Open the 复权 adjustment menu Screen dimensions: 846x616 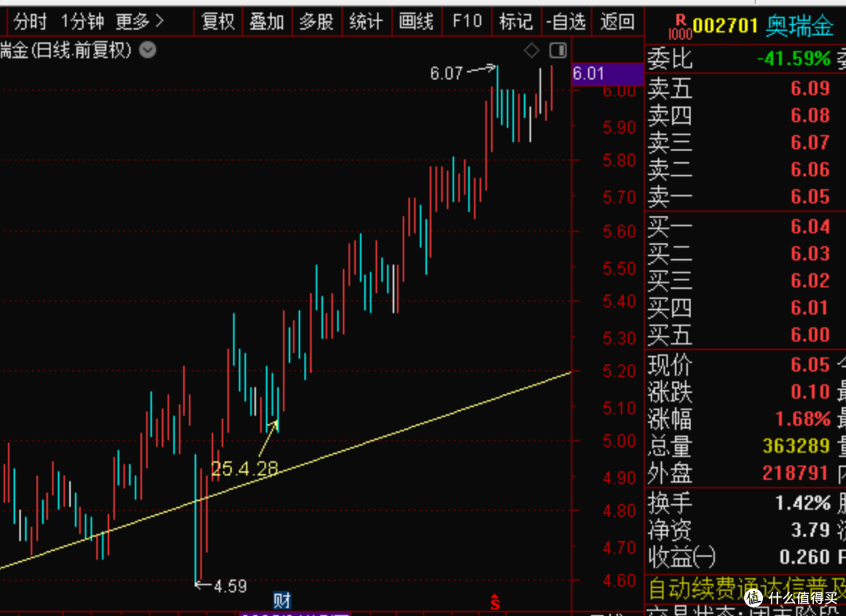[x=218, y=22]
